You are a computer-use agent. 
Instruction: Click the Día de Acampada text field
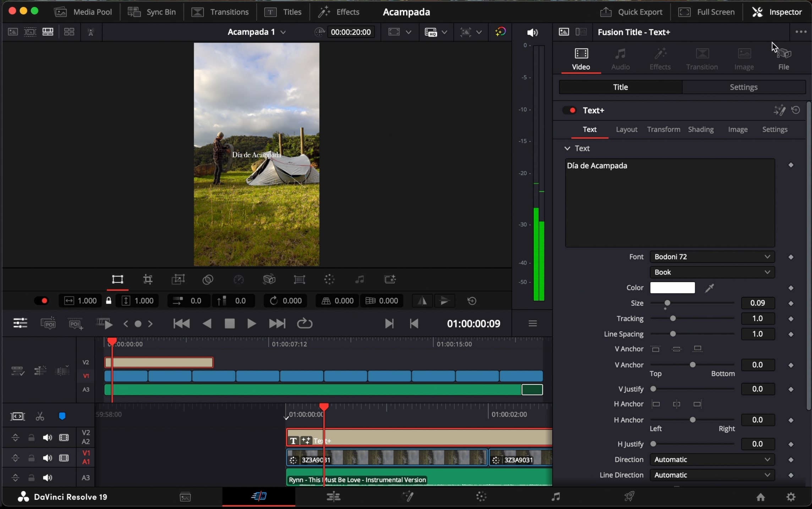click(x=669, y=202)
